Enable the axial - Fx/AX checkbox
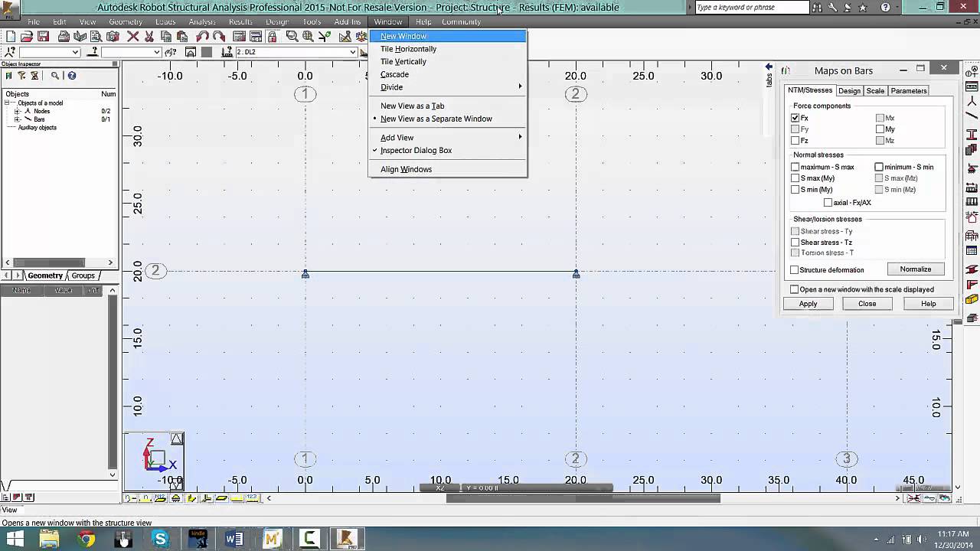This screenshot has height=551, width=980. coord(828,203)
